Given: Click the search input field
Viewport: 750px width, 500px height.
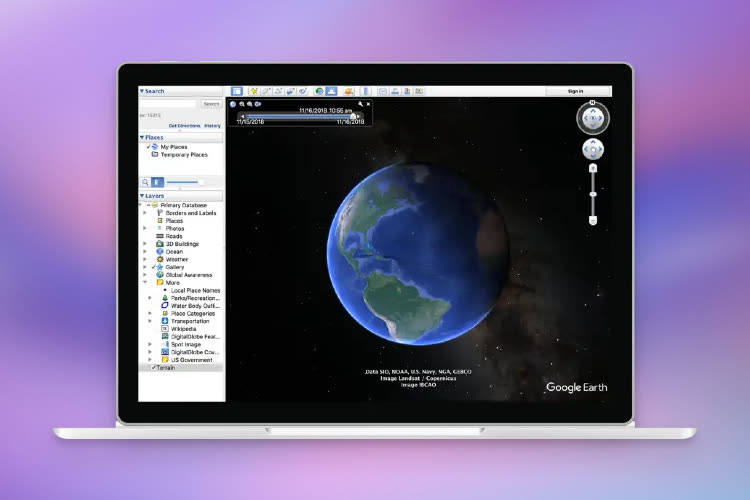Looking at the screenshot, I should coord(168,103).
